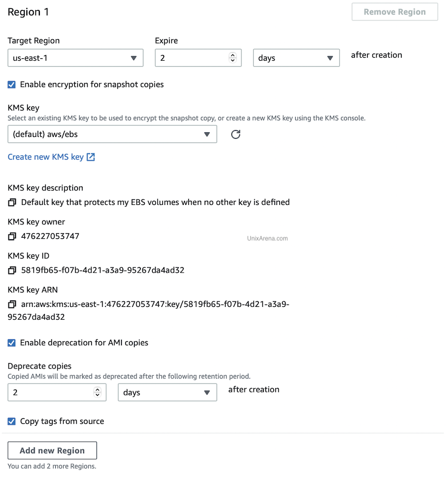Screen dimensions: 448x478
Task: Disable Copy tags from source
Action: coord(11,421)
